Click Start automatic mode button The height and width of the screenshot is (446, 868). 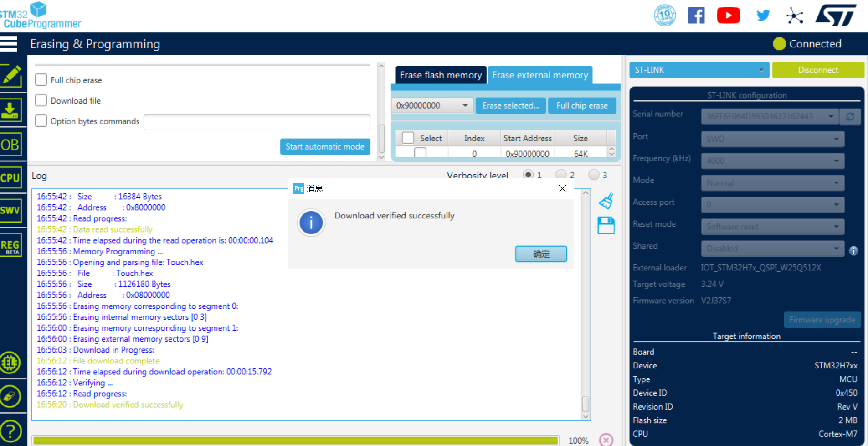click(325, 146)
